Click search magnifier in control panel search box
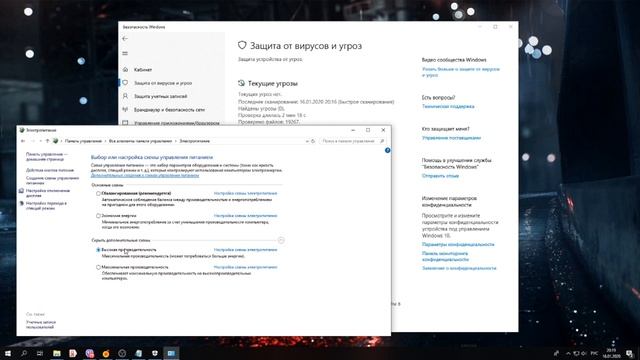 (382, 141)
